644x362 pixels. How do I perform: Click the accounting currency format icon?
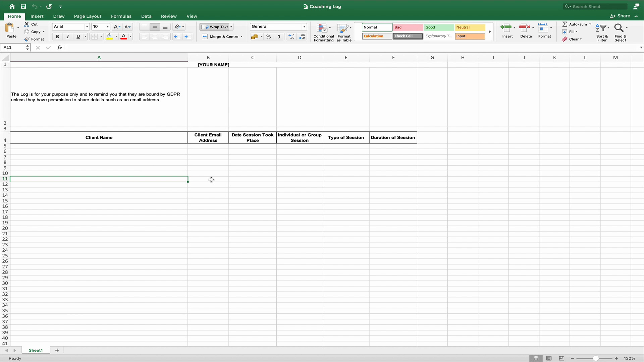coord(255,37)
